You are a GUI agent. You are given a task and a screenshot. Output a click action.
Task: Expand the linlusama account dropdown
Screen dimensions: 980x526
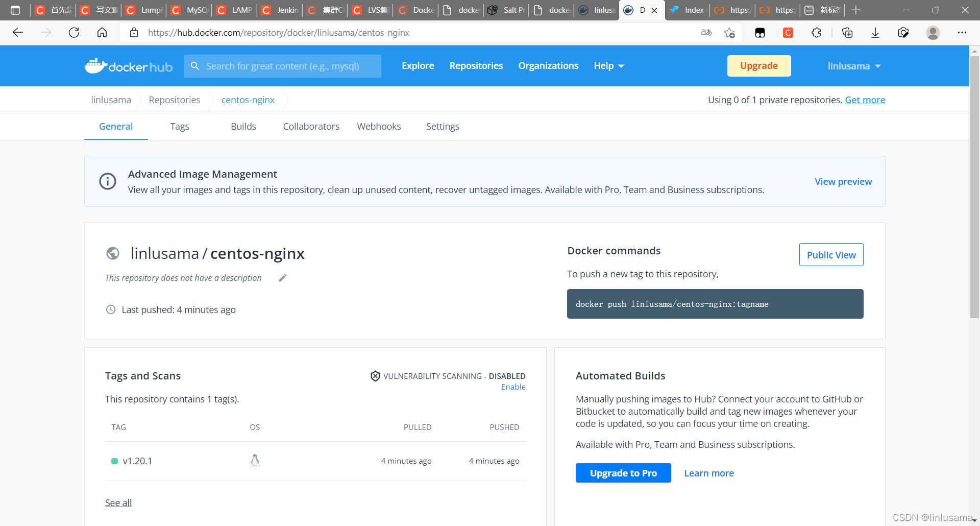(854, 66)
